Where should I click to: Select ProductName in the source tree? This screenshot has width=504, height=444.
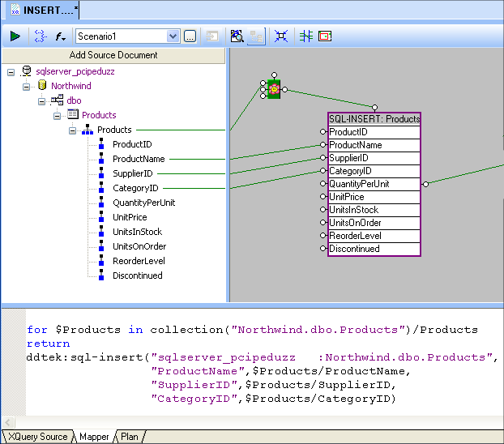coord(139,159)
